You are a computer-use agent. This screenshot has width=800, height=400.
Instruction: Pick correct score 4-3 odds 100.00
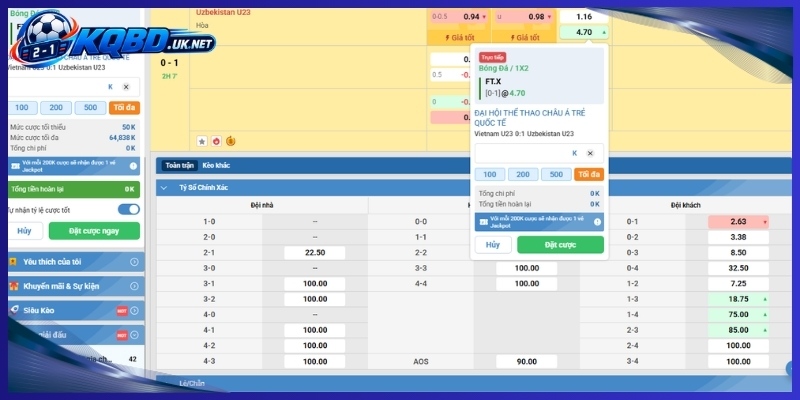coord(315,361)
